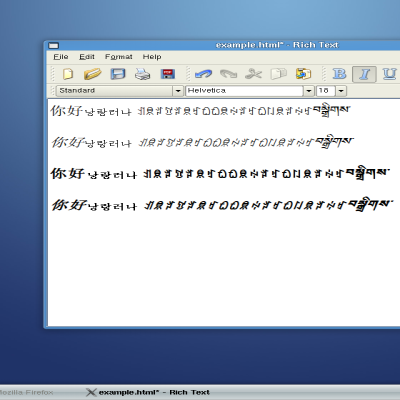Print the document using the printer icon

[143, 74]
